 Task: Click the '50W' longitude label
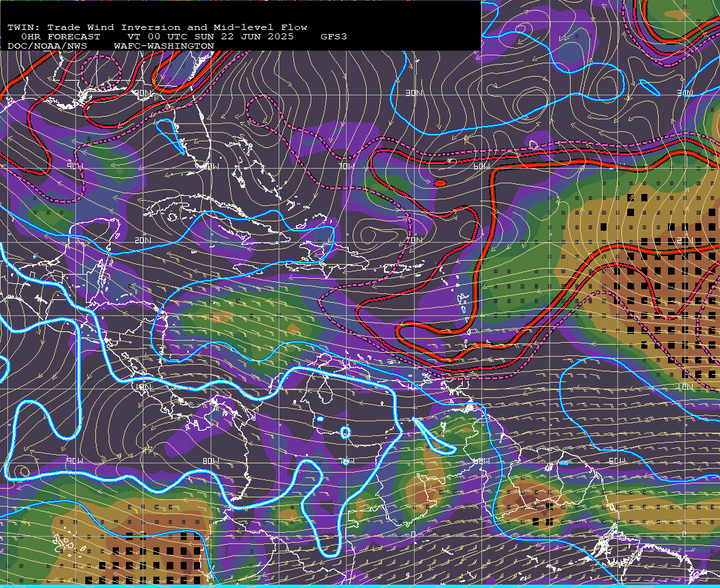[x=617, y=461]
